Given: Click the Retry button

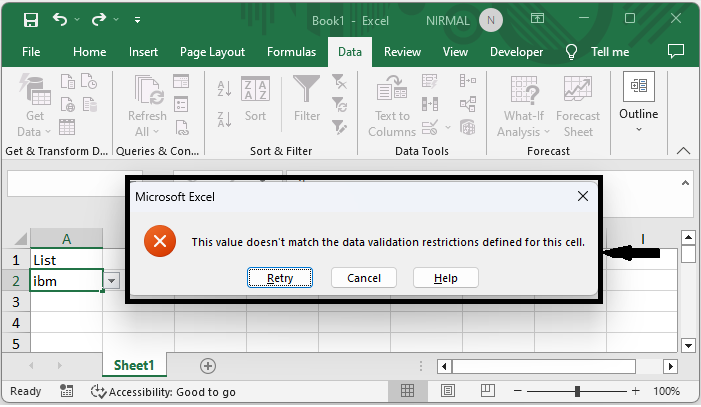Looking at the screenshot, I should (280, 278).
